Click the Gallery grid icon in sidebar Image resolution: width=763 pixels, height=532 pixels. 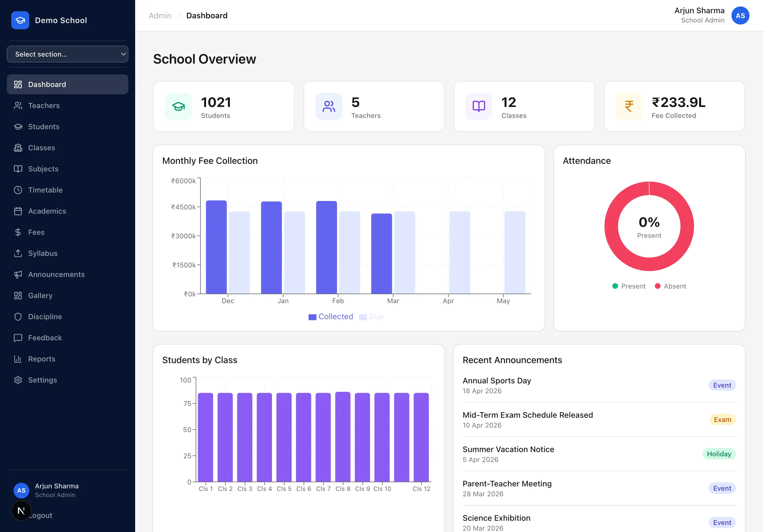[18, 295]
